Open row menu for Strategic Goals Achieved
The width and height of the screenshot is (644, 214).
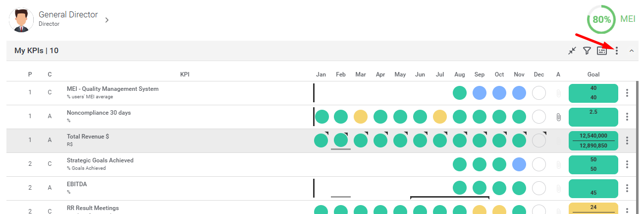tap(627, 164)
